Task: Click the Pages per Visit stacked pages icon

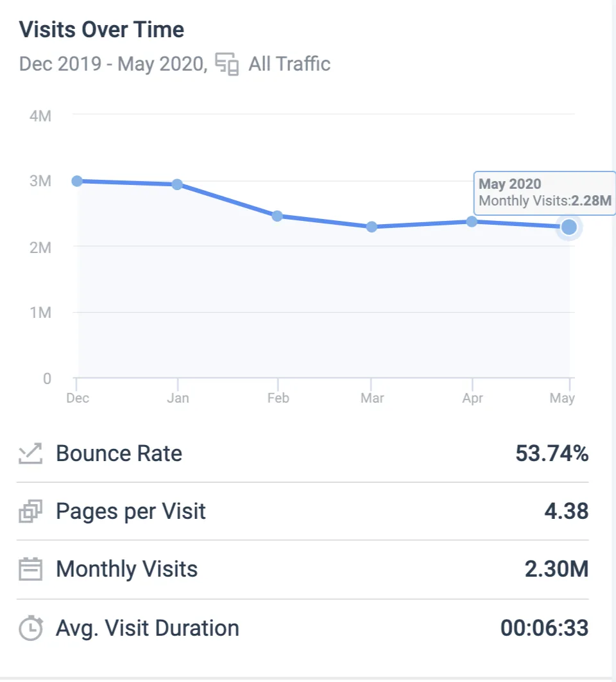Action: 29,511
